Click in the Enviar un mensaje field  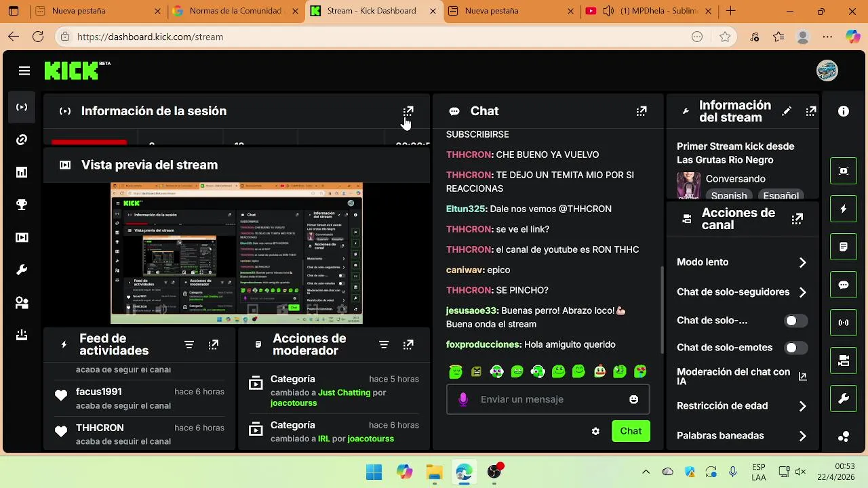pyautogui.click(x=548, y=399)
